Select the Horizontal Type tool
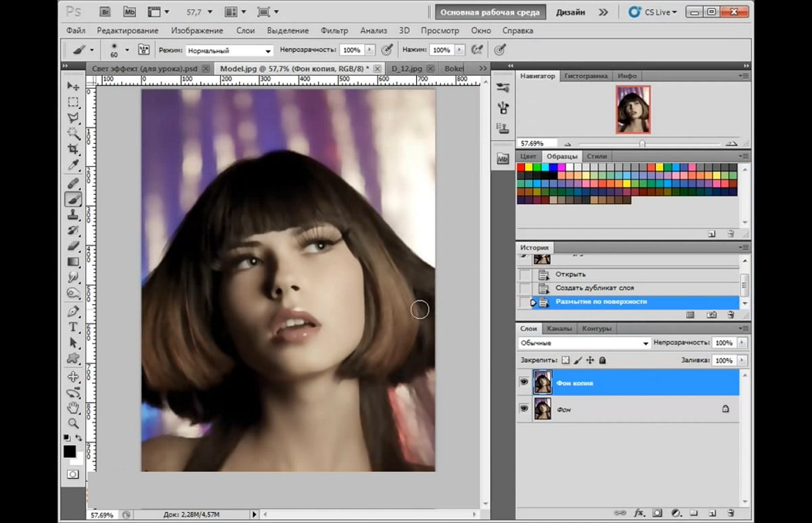 pos(73,327)
